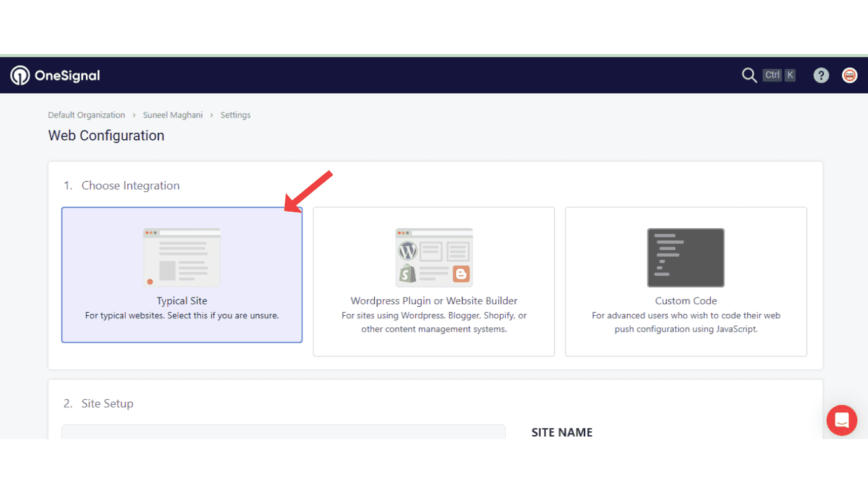Click the Typical Site browser thumbnail

182,257
